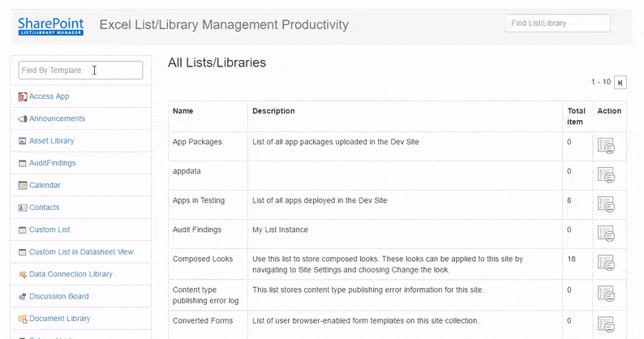Open action icon for Composed Looks row
644x339 pixels.
coord(606,263)
